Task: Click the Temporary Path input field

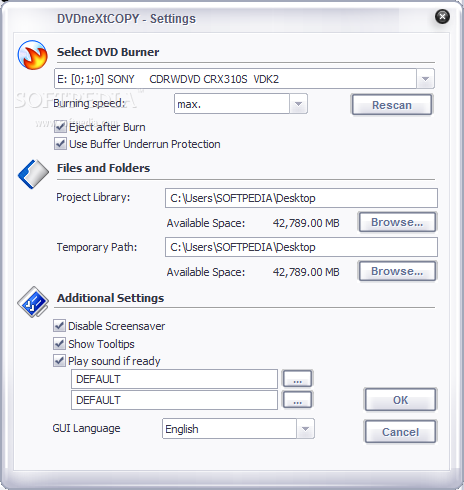Action: (301, 247)
